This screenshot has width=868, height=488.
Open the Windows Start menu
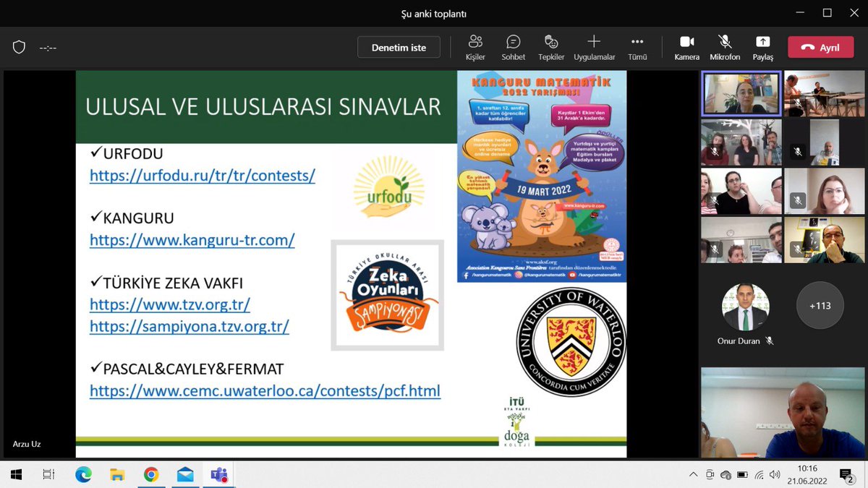click(16, 474)
